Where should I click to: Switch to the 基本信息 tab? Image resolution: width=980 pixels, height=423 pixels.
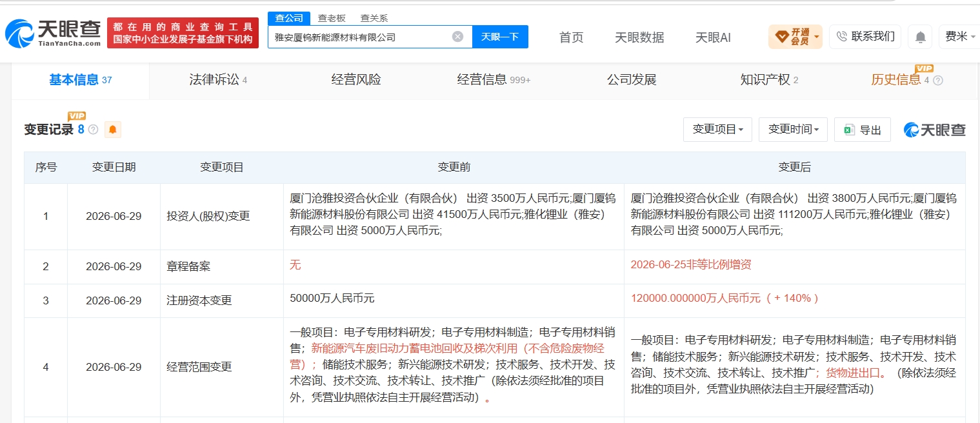pyautogui.click(x=80, y=80)
